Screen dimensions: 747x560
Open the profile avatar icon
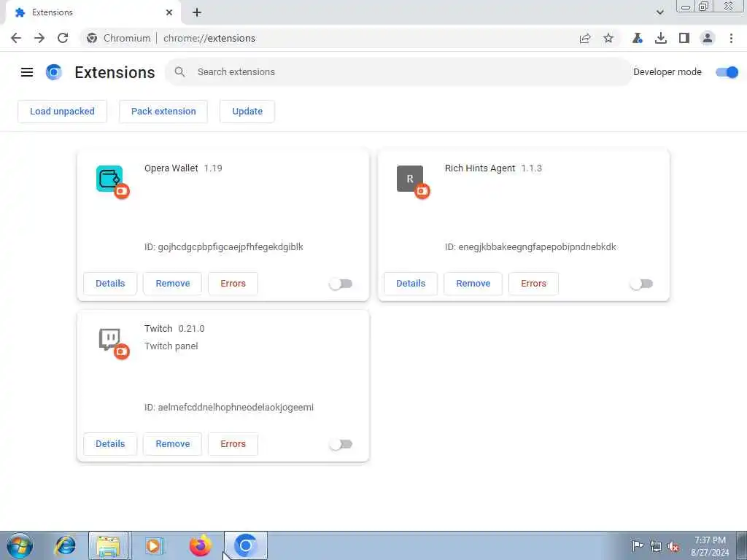point(708,38)
